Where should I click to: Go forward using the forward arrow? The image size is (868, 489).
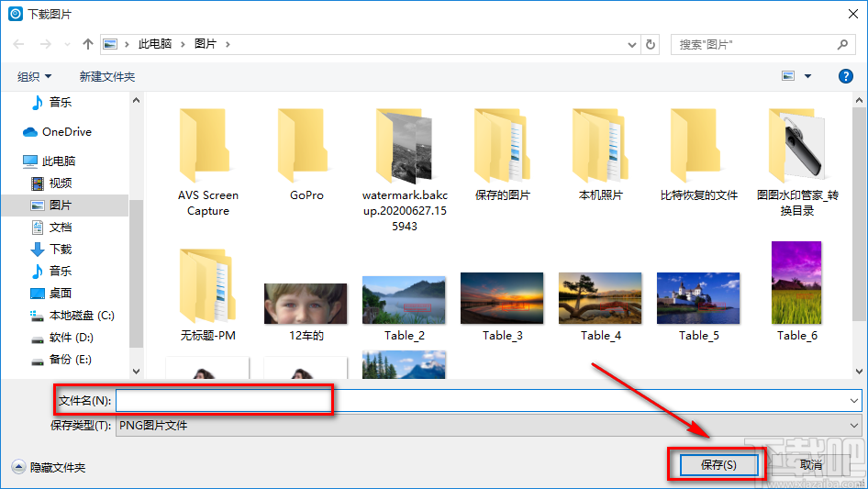point(45,44)
